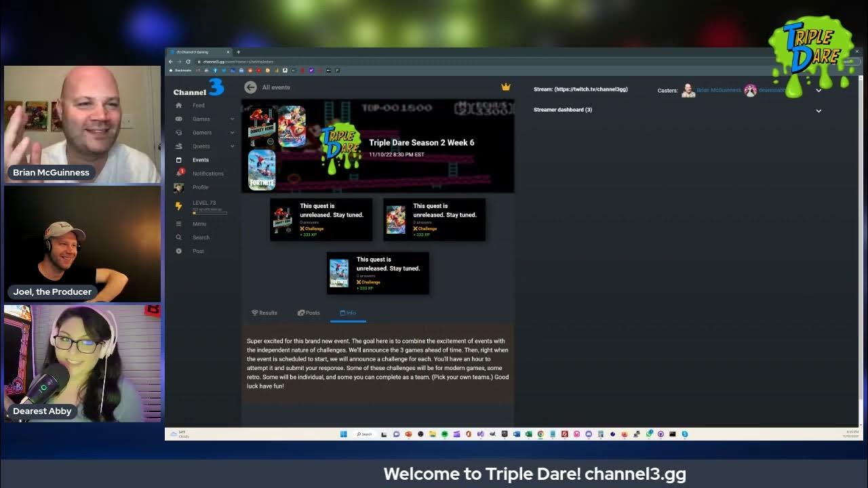
Task: Expand the Gamers sidebar section
Action: coord(232,133)
